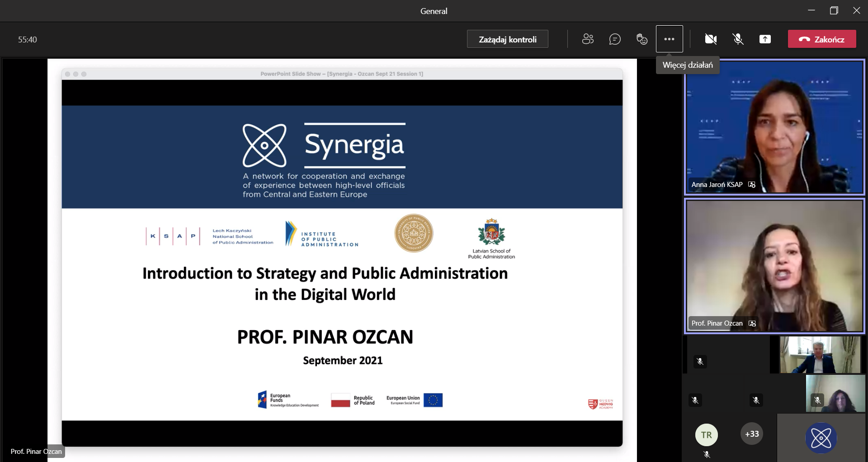Open the Więcej działań three-dots menu

pyautogui.click(x=669, y=39)
